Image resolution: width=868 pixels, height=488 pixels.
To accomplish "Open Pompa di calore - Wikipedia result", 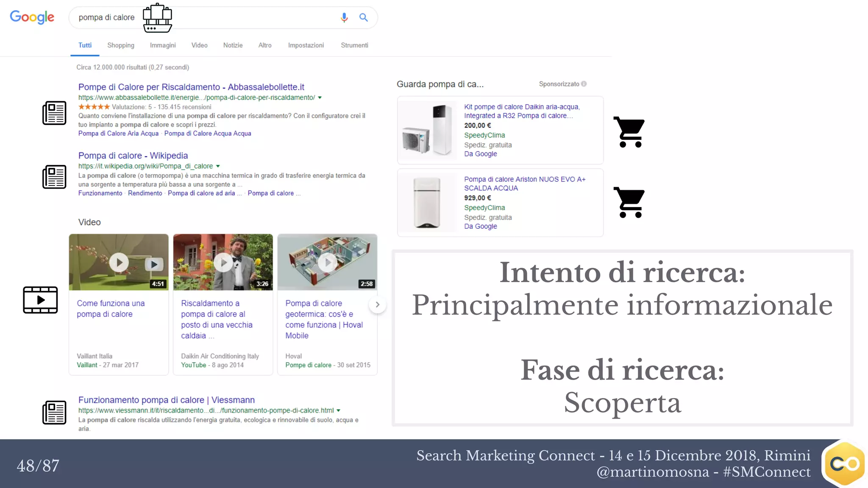I will [x=133, y=155].
